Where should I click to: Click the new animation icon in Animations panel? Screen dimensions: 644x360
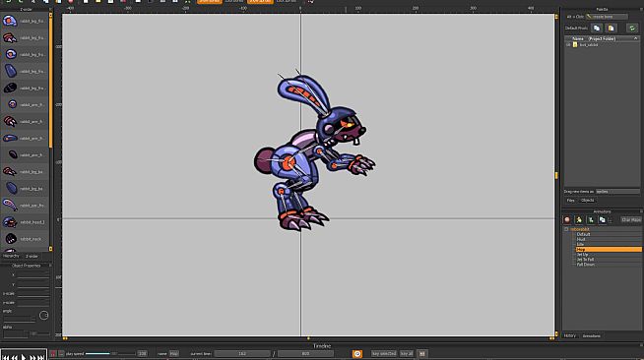pos(579,220)
